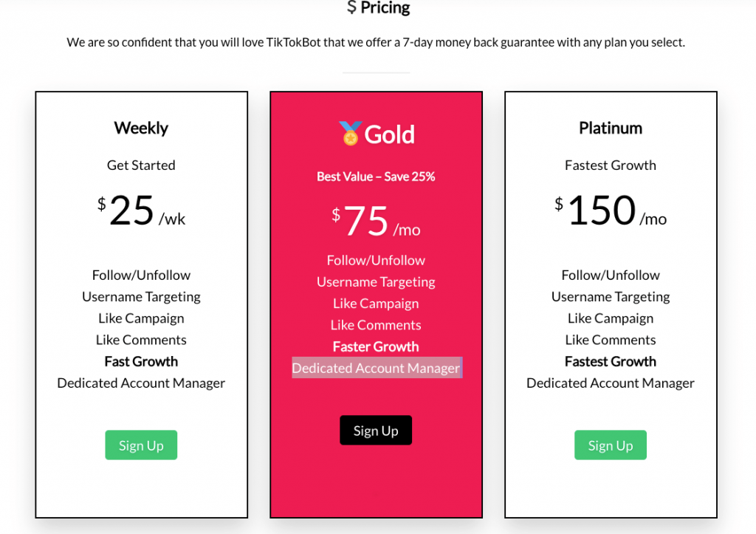Click the Get Started subtitle
This screenshot has height=534, width=756.
tap(141, 165)
